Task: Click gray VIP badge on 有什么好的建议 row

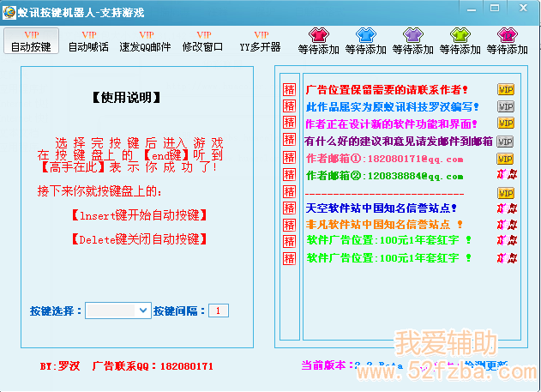Action: (505, 142)
